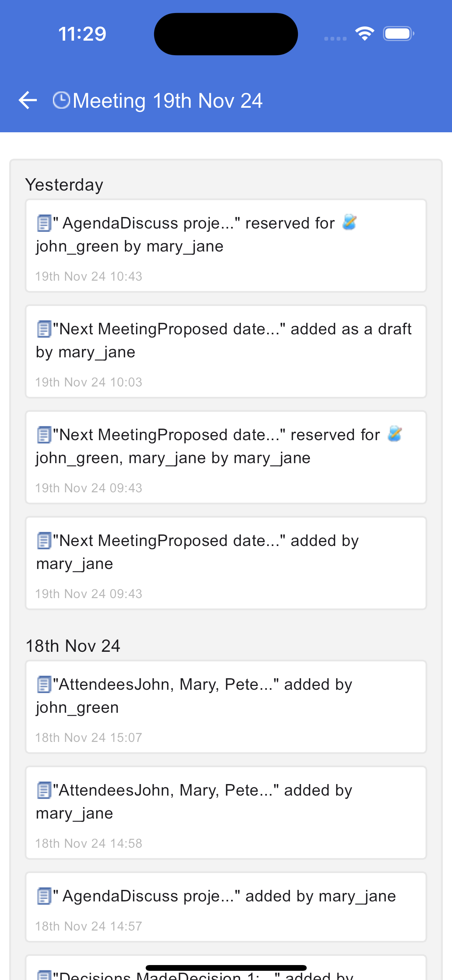Click the reserved-user icon before john_green at 10:43
Image resolution: width=452 pixels, height=980 pixels.
349,222
